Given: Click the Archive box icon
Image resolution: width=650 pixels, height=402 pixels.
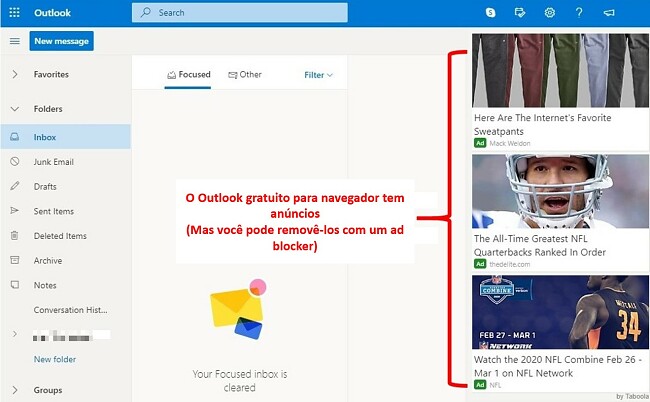Looking at the screenshot, I should tap(15, 260).
